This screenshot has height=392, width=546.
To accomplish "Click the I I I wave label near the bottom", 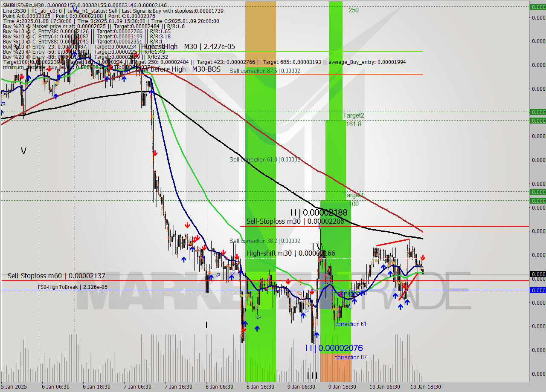I will pos(312,375).
